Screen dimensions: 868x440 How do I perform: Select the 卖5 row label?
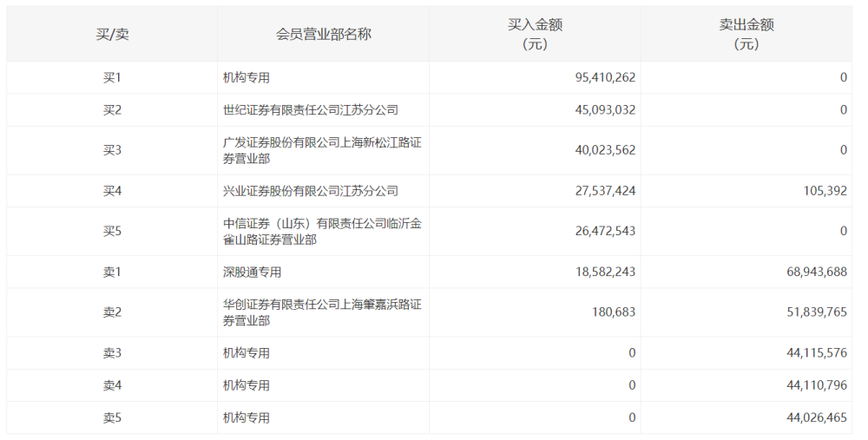(112, 417)
